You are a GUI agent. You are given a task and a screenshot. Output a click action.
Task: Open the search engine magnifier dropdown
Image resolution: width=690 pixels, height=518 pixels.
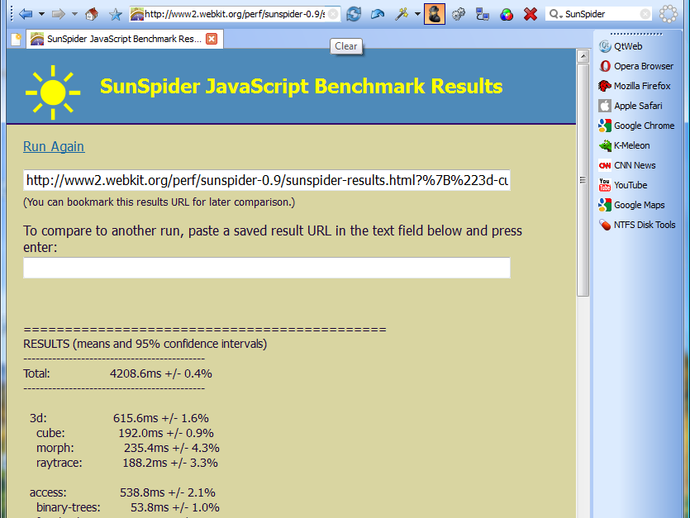click(555, 14)
